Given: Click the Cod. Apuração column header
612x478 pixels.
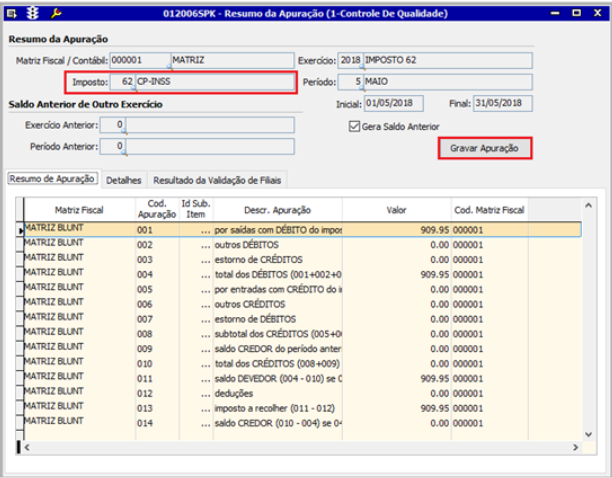Looking at the screenshot, I should [x=157, y=210].
